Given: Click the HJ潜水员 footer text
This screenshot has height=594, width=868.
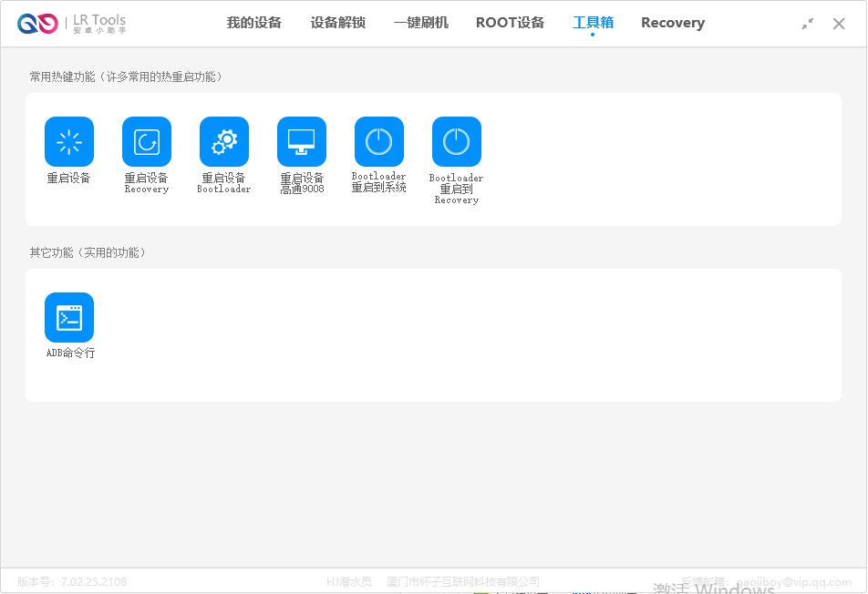Looking at the screenshot, I should click(x=348, y=581).
